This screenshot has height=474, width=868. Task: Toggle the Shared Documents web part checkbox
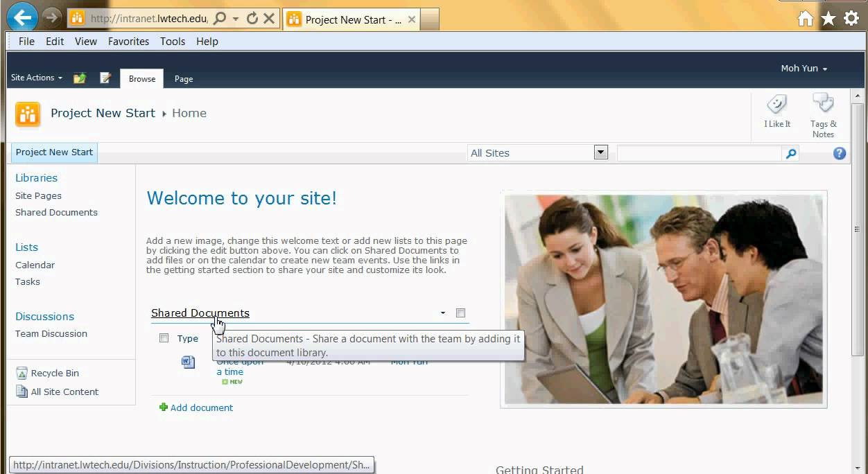click(x=460, y=313)
